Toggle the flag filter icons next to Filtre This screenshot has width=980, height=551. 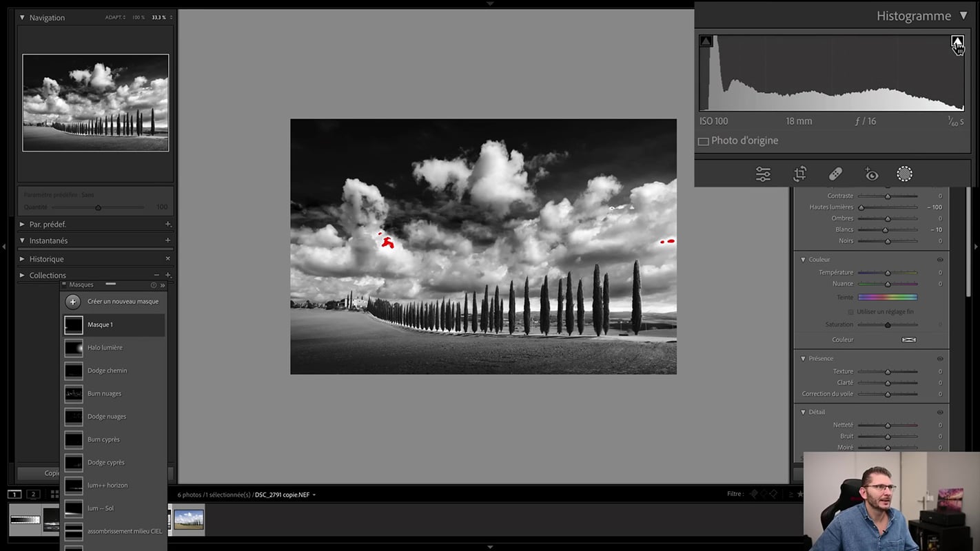click(x=764, y=494)
